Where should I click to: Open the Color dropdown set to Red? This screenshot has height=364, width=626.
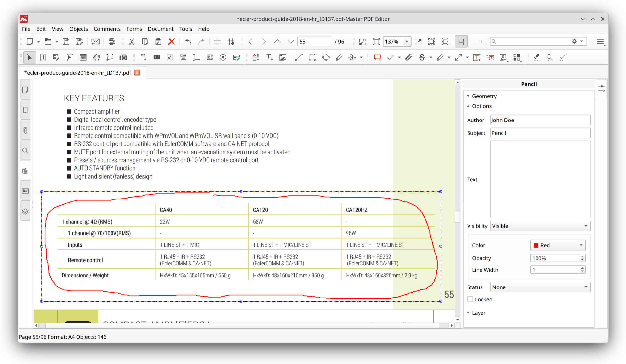click(x=558, y=245)
